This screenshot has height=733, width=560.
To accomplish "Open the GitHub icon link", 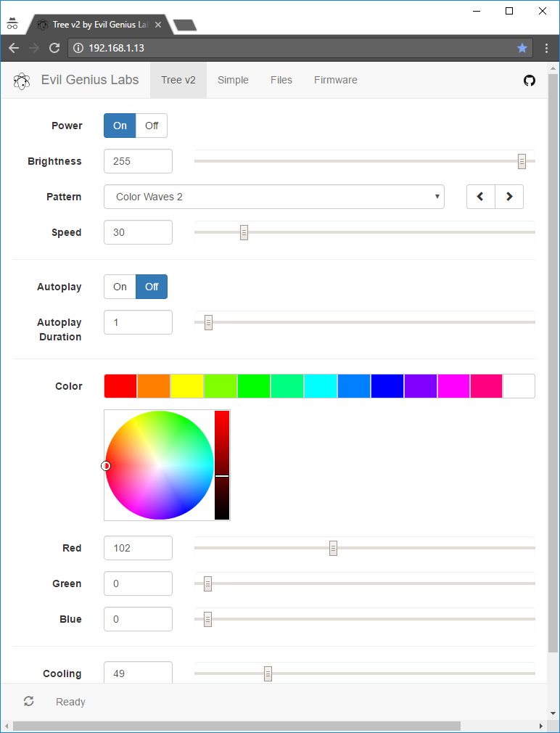I will coord(530,81).
